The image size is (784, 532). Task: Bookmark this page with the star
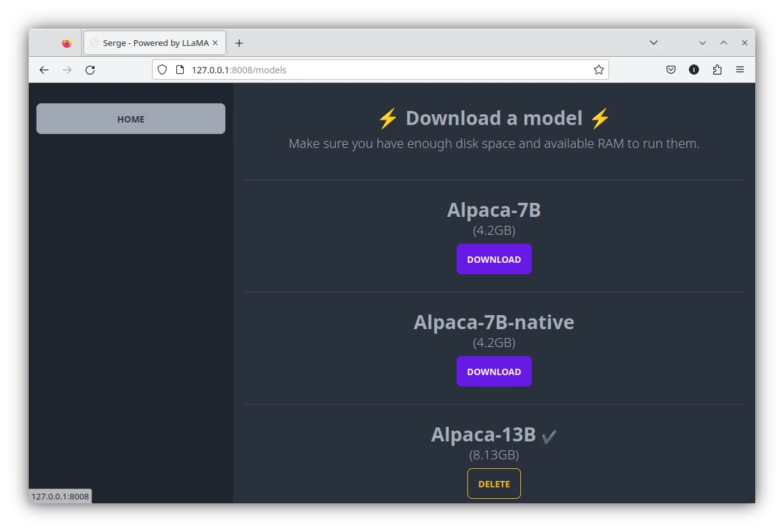point(598,70)
